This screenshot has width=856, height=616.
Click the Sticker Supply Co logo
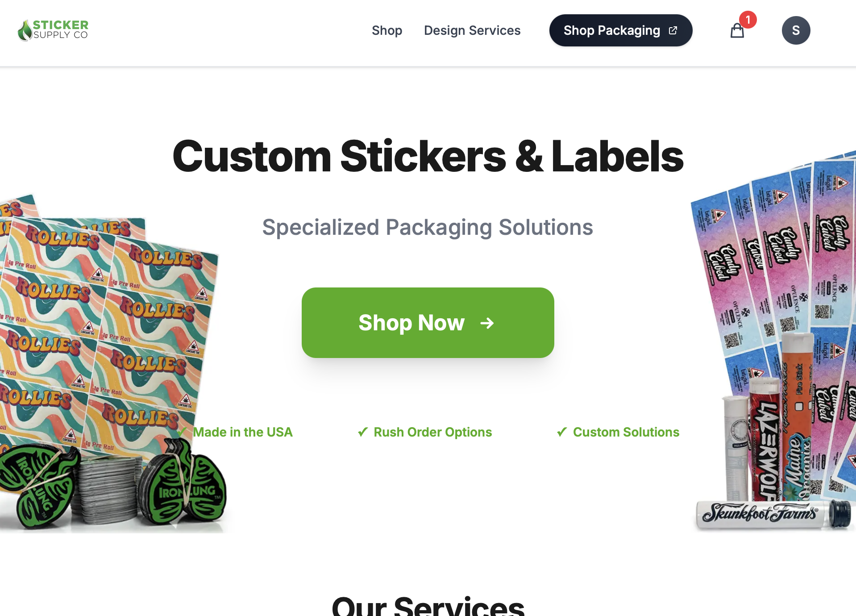[53, 30]
